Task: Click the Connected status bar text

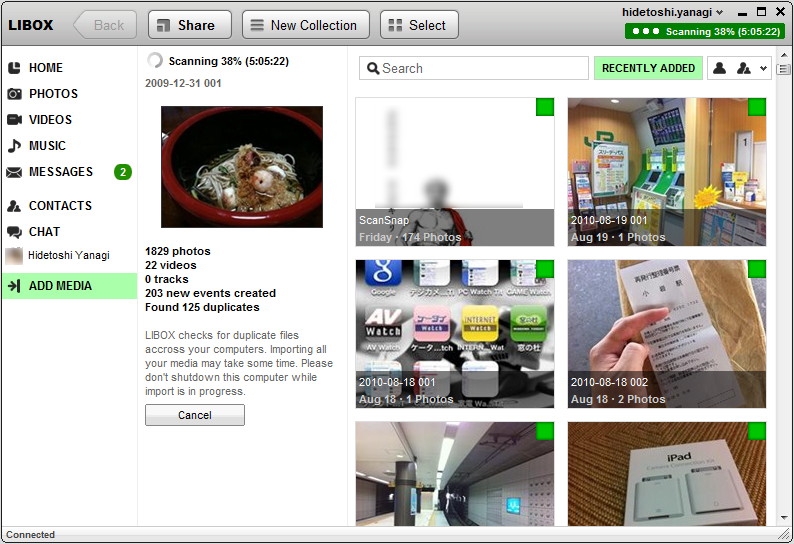Action: pos(30,535)
